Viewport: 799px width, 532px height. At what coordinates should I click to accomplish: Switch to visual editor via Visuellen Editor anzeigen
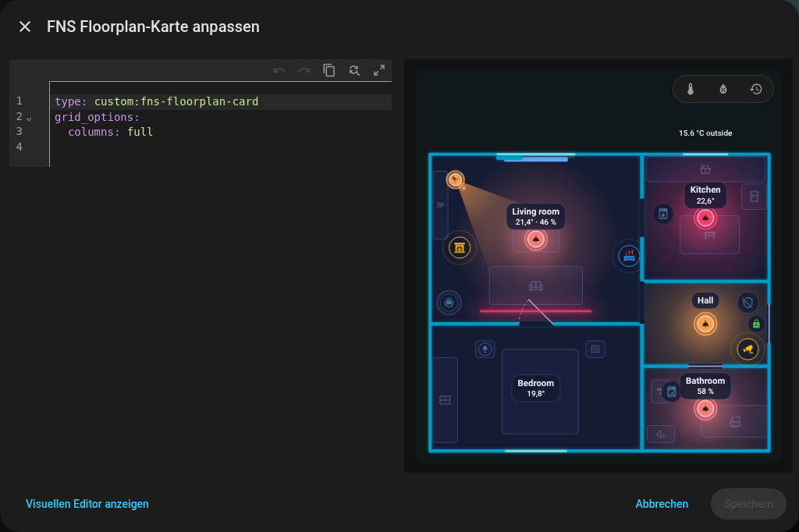(x=87, y=504)
